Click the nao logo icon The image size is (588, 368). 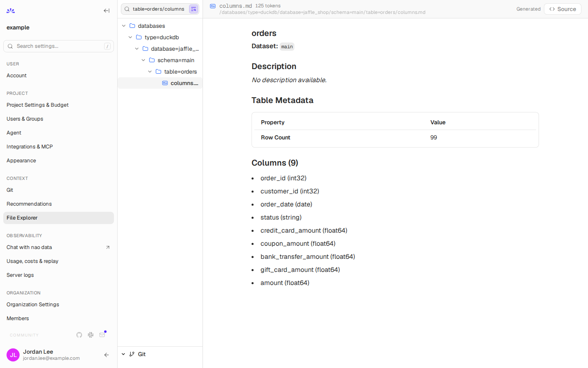click(x=11, y=11)
